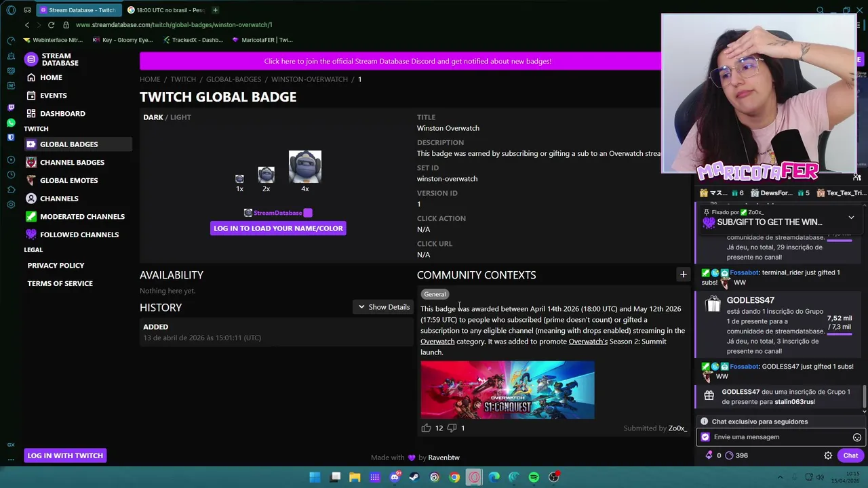Open chat identity badge icon
Screen dimensions: 868x488
tap(705, 438)
